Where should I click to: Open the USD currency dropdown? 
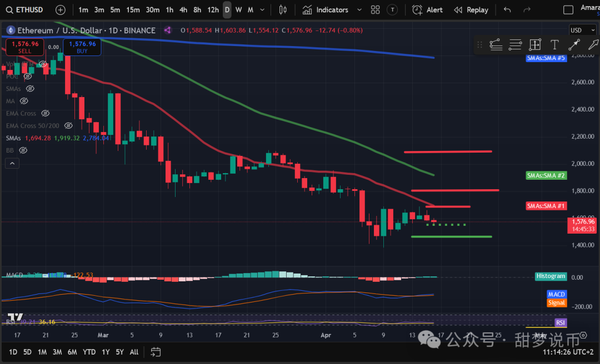coord(583,30)
